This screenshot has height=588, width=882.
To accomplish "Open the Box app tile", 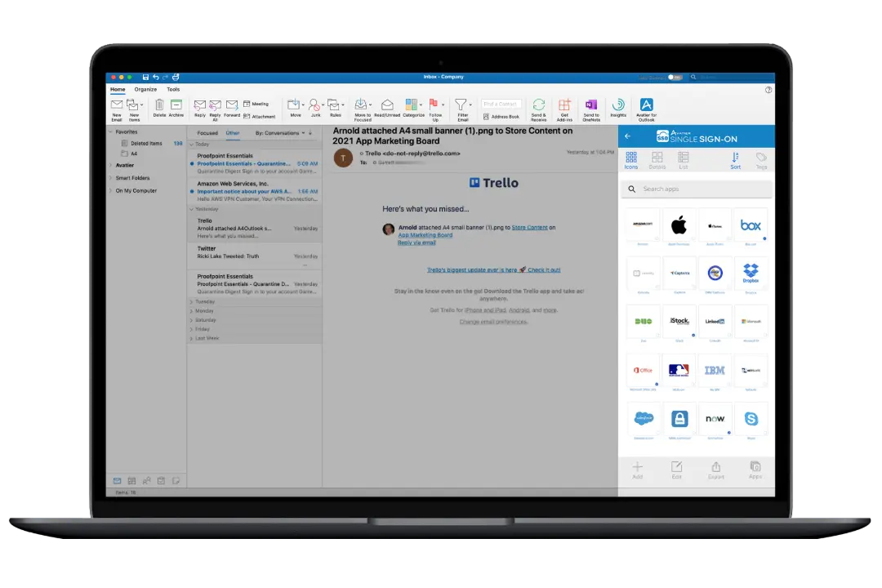I will [x=751, y=227].
